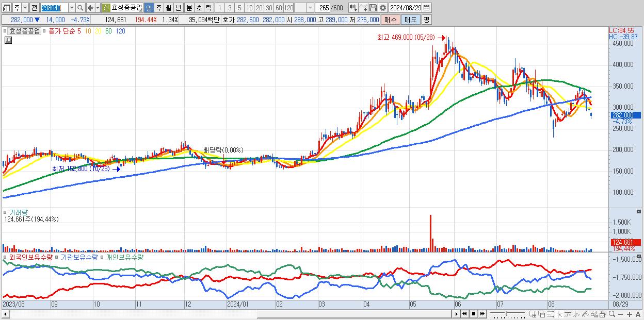Click the fast-forward replay button
The image size is (644, 320).
[x=482, y=314]
